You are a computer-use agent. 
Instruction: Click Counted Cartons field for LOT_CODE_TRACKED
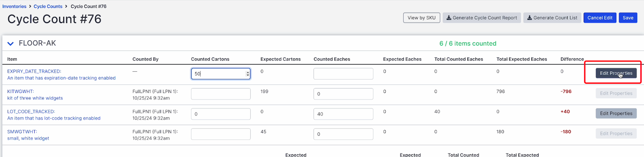pyautogui.click(x=221, y=114)
